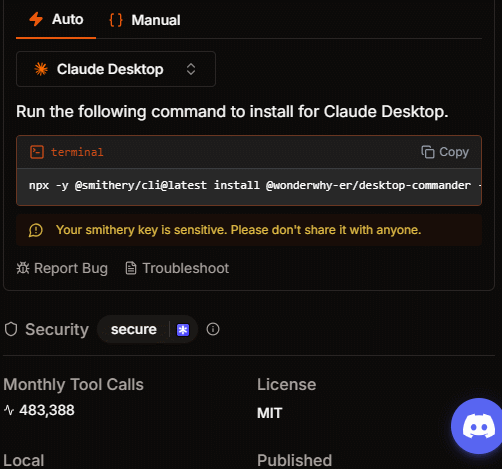502x469 pixels.
Task: Click the lightning bolt Auto icon
Action: [36, 19]
